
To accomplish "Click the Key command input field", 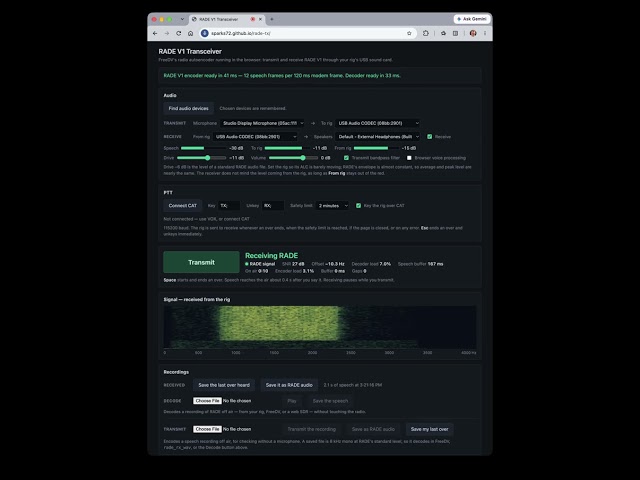I will 229,206.
